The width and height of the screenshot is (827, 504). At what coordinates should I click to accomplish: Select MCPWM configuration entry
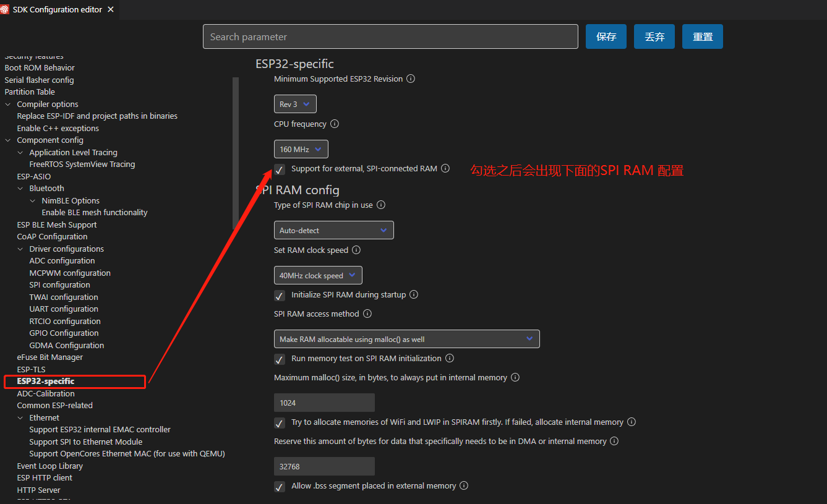[x=70, y=273]
